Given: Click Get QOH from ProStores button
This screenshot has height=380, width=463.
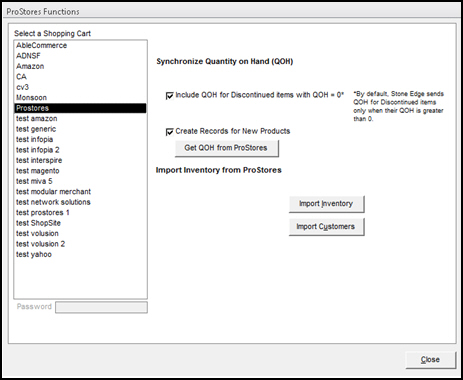Looking at the screenshot, I should pos(227,148).
